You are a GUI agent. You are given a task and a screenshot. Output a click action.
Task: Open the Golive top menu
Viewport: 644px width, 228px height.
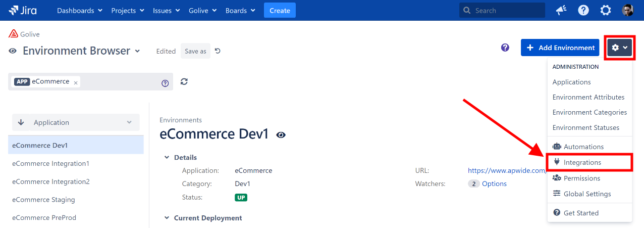pos(203,10)
